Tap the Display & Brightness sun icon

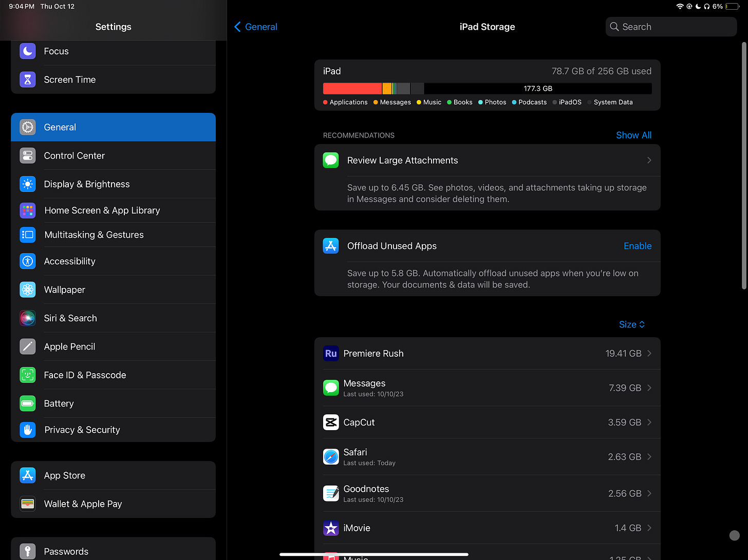tap(28, 184)
